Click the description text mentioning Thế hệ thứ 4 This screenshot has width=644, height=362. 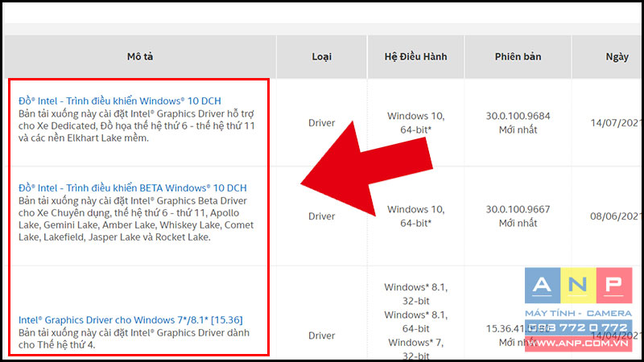(134, 339)
